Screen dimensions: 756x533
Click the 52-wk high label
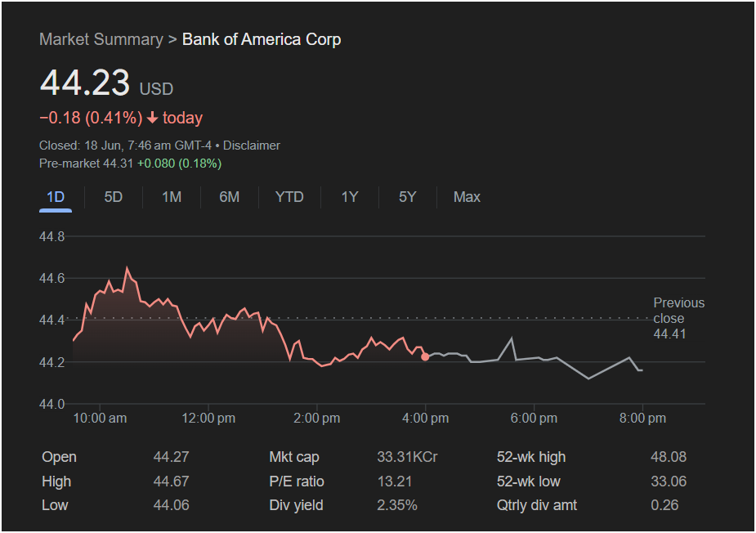coord(531,457)
